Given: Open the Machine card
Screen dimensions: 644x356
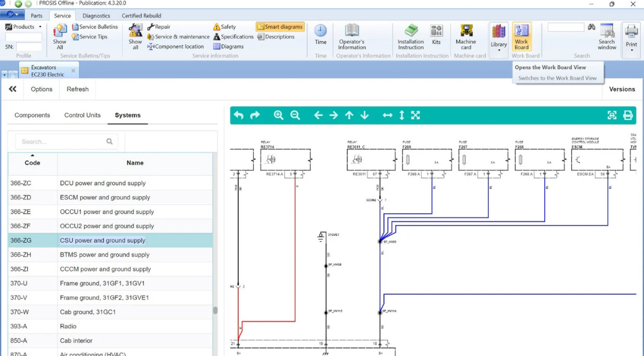Looking at the screenshot, I should [466, 37].
